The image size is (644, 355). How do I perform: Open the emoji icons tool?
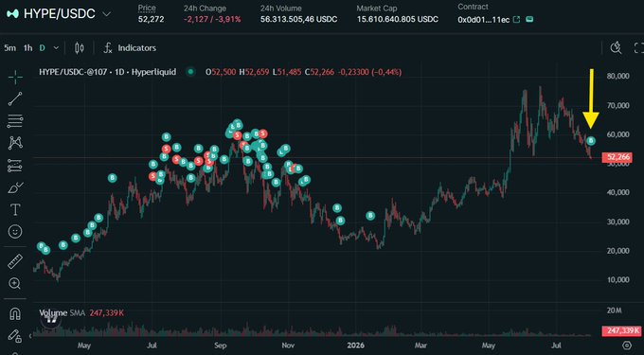[15, 232]
